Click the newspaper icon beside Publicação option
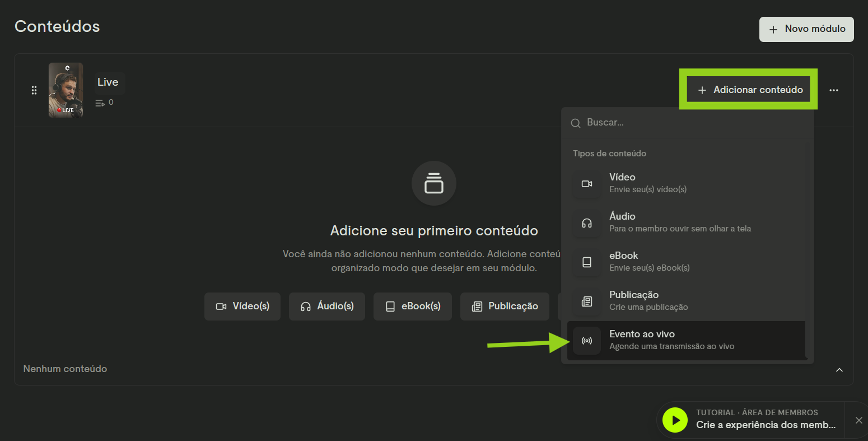Screen dimensions: 868x441 coord(587,301)
